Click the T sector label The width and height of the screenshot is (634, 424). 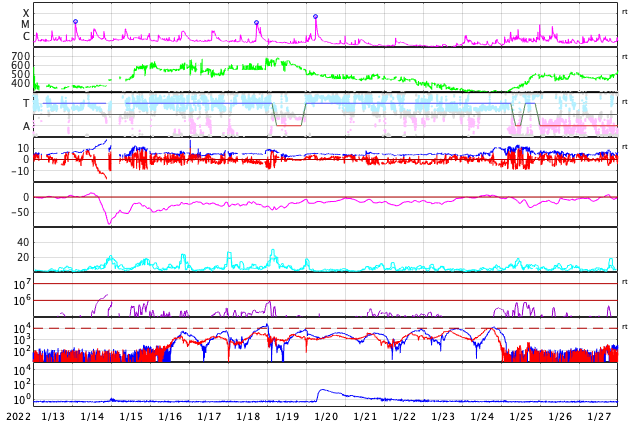[x=26, y=103]
